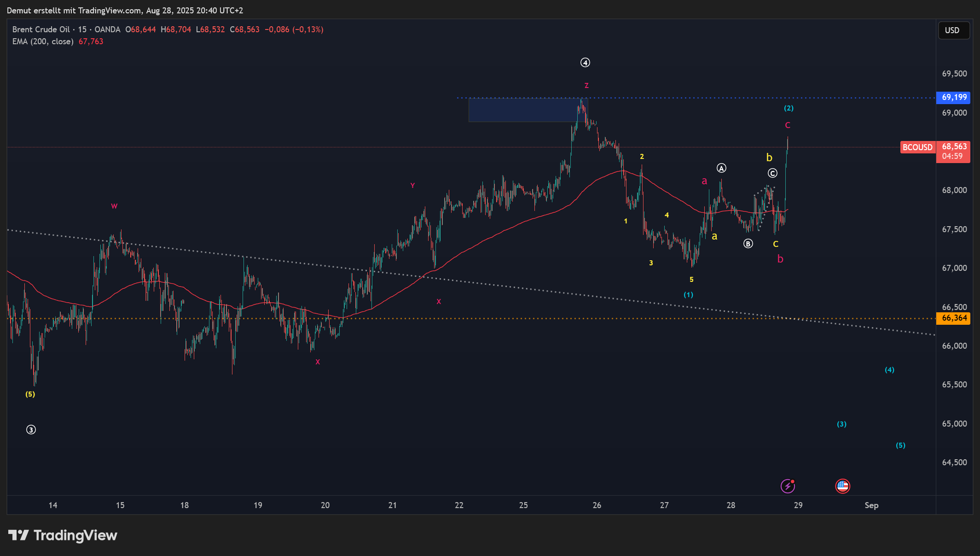This screenshot has height=556, width=980.
Task: Click the purple lightning event icon
Action: click(x=788, y=486)
